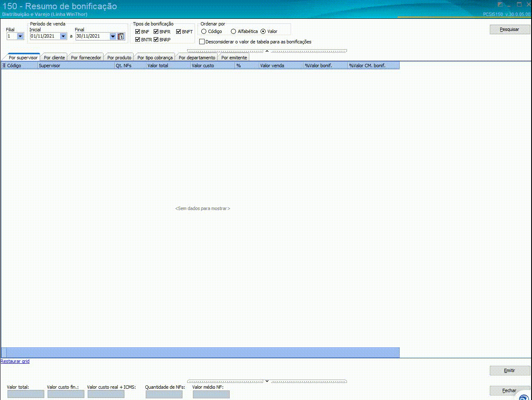Image resolution: width=532 pixels, height=400 pixels.
Task: Close the window with the X button
Action: point(529,5)
